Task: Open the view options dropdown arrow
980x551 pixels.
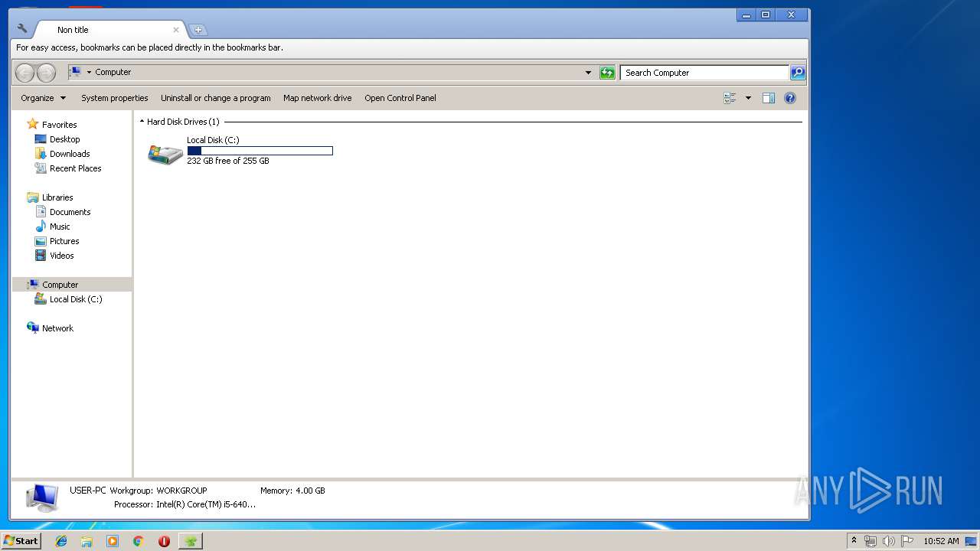Action: pyautogui.click(x=748, y=98)
